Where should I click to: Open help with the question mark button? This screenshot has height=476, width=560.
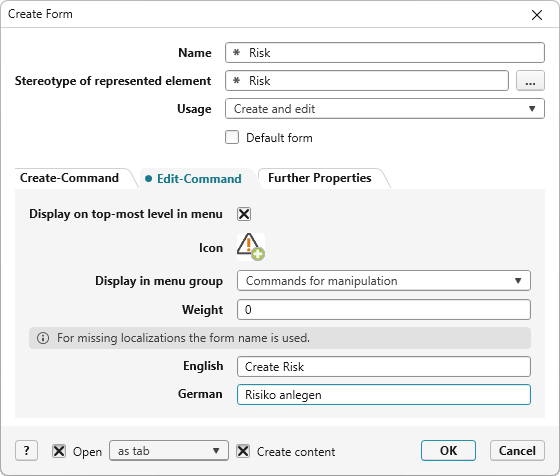tap(26, 451)
